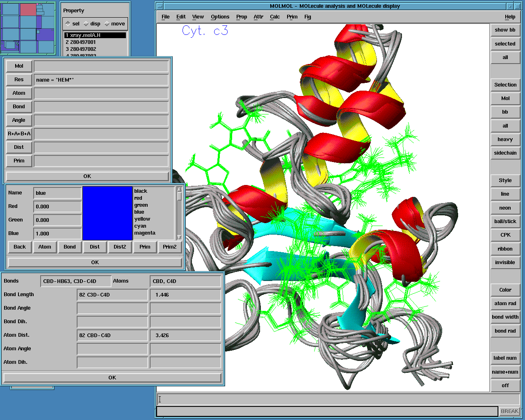Viewport: 525px width, 420px height.
Task: Select the "move" radio option
Action: coord(107,24)
